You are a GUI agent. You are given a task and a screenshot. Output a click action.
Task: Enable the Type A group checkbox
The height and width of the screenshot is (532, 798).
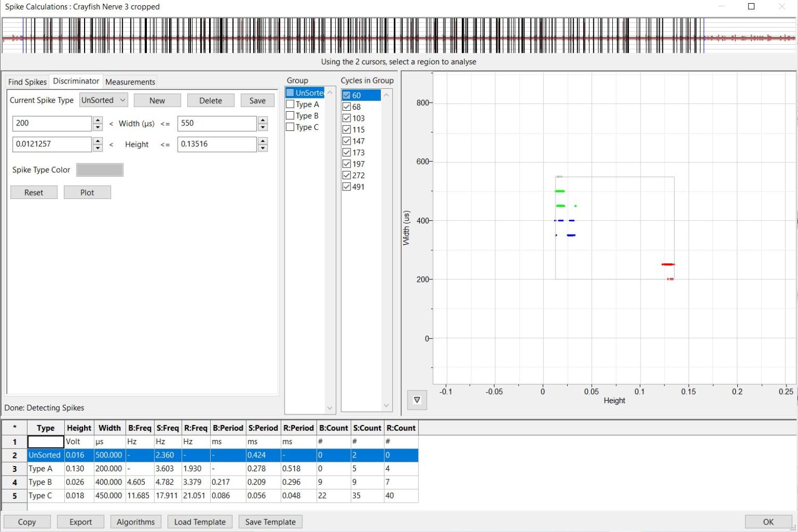click(290, 104)
